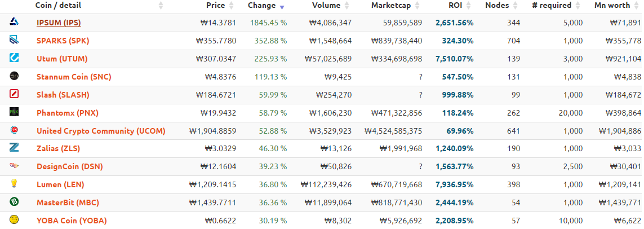The image size is (644, 229).
Task: Click SPARKS ROI value 324.30%
Action: pyautogui.click(x=458, y=41)
